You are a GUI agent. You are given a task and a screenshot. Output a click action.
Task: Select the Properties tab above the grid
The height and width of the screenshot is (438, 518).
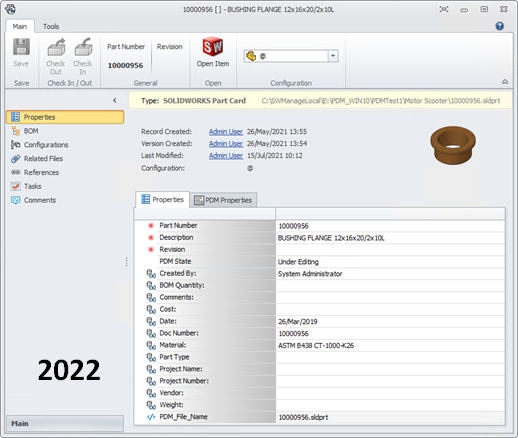(163, 200)
